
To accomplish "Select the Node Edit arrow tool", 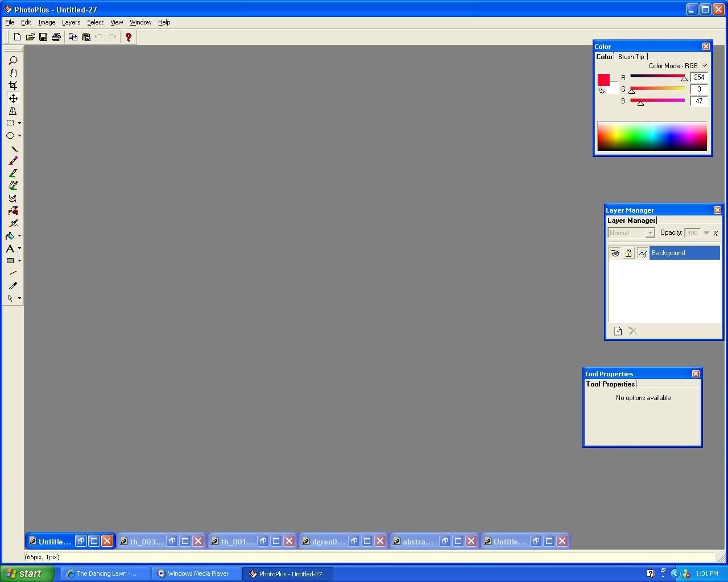I will [10, 298].
